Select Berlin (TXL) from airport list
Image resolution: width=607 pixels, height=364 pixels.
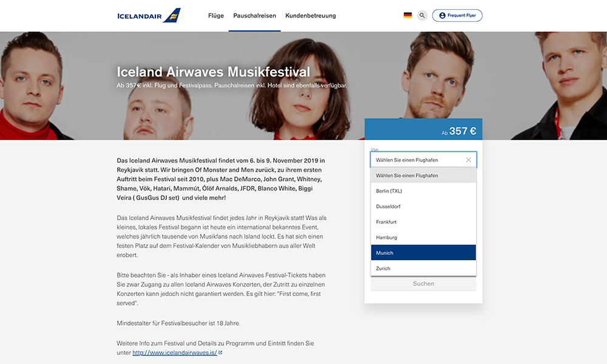[x=424, y=190]
